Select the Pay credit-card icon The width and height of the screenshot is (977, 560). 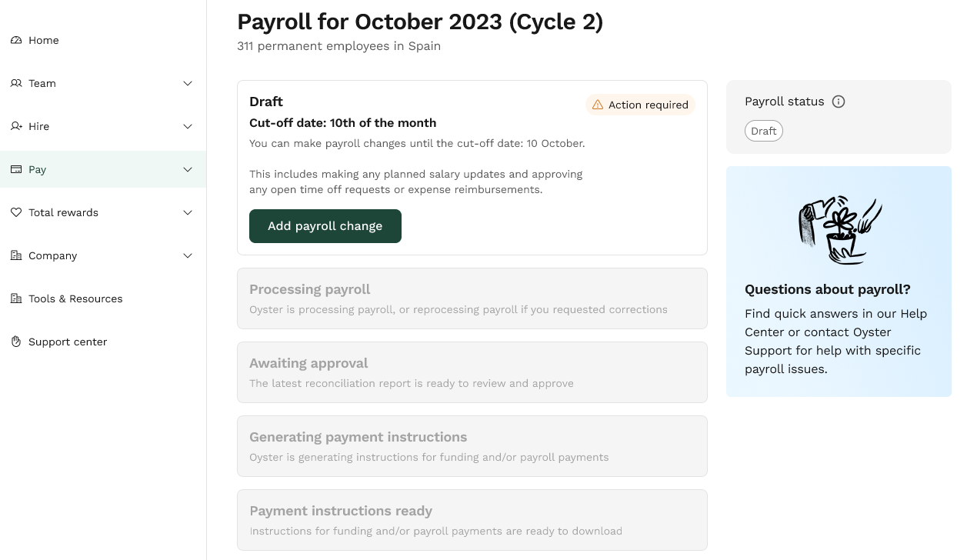tap(16, 169)
